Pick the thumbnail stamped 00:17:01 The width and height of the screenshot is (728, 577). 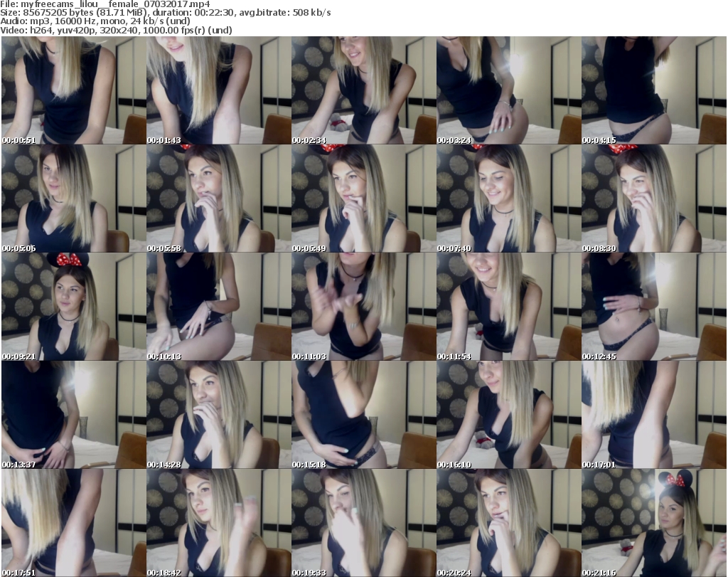coord(654,415)
